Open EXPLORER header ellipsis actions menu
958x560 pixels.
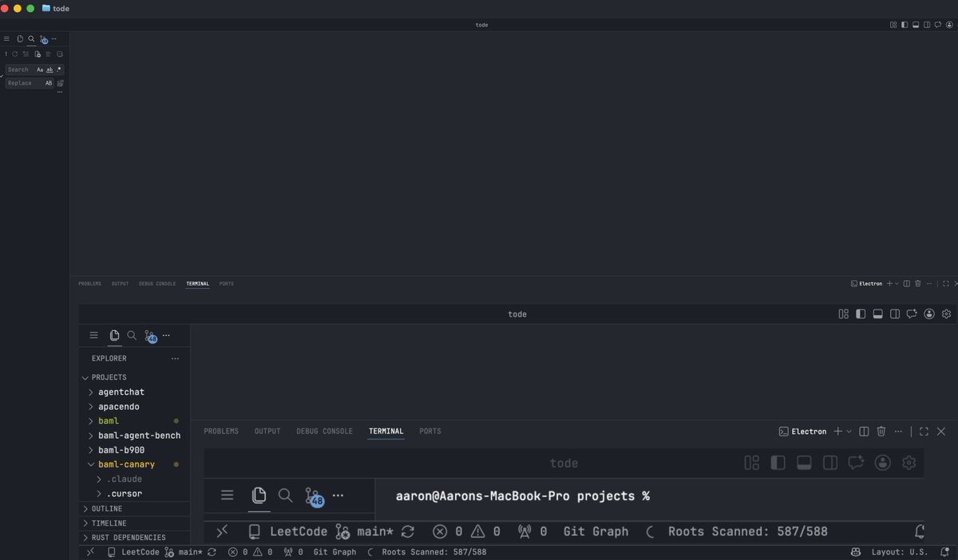[175, 359]
